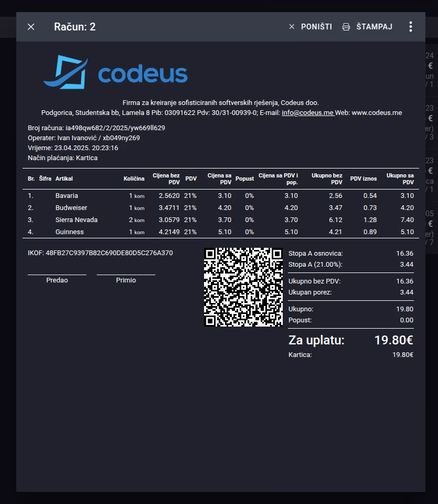Click the Codeus logo image
The width and height of the screenshot is (438, 504).
click(x=115, y=72)
